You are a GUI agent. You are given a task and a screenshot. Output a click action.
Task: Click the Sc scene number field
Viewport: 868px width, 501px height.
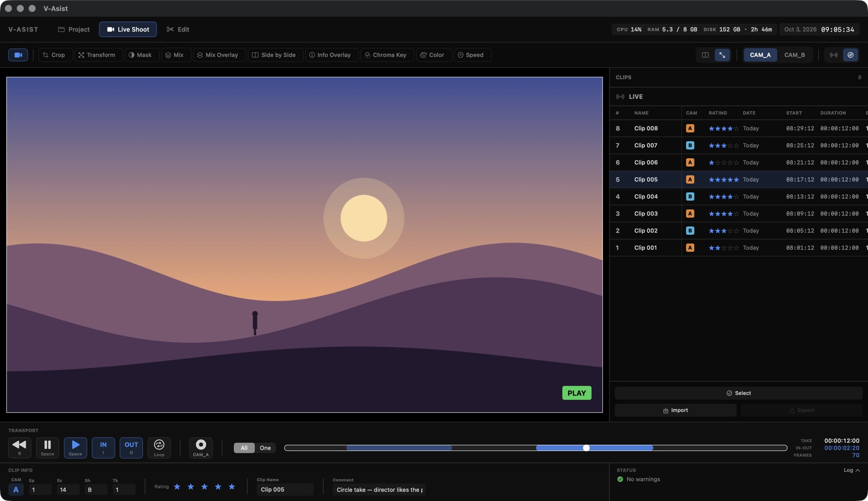[x=68, y=490]
